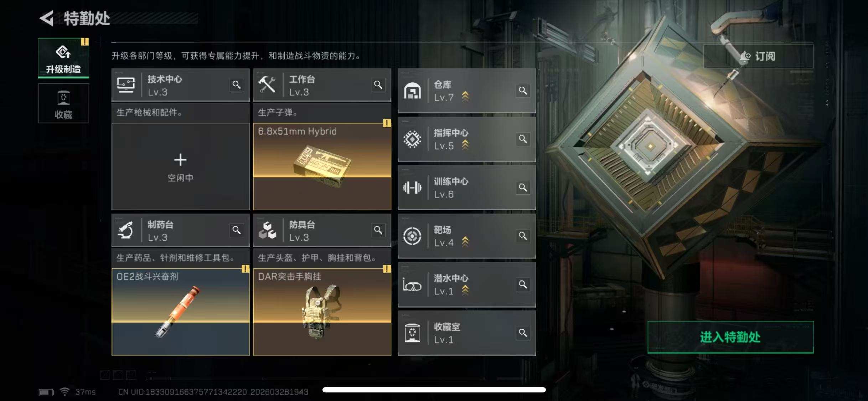Inspect 仓库 with its magnifier icon
Image resolution: width=868 pixels, height=401 pixels.
coord(523,91)
